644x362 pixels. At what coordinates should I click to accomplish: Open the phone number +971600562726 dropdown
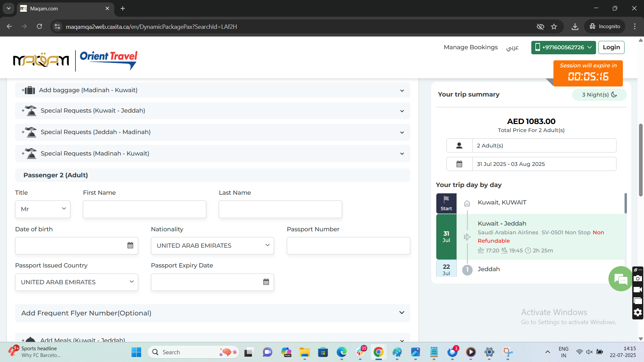point(563,47)
